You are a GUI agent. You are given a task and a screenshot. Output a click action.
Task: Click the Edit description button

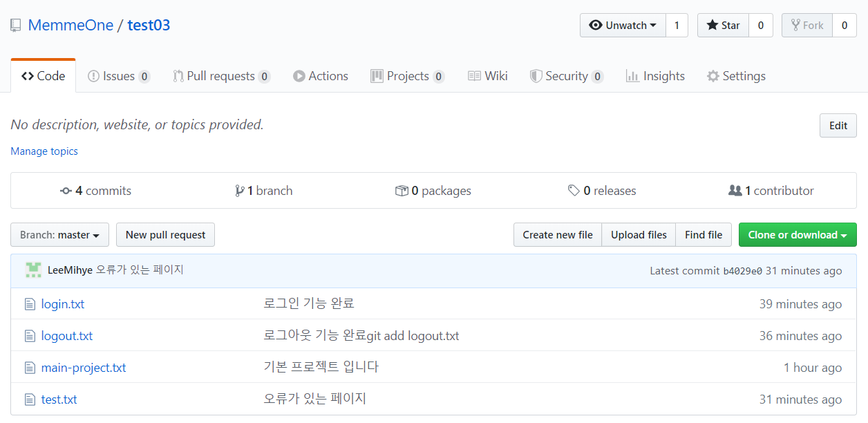(838, 126)
